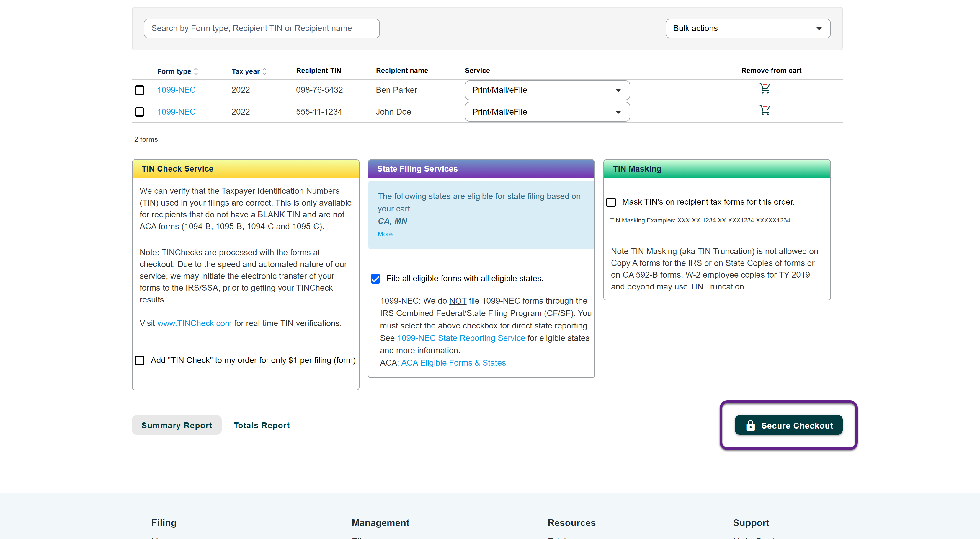Select John Doe row checkbox
The width and height of the screenshot is (980, 539).
pos(140,112)
